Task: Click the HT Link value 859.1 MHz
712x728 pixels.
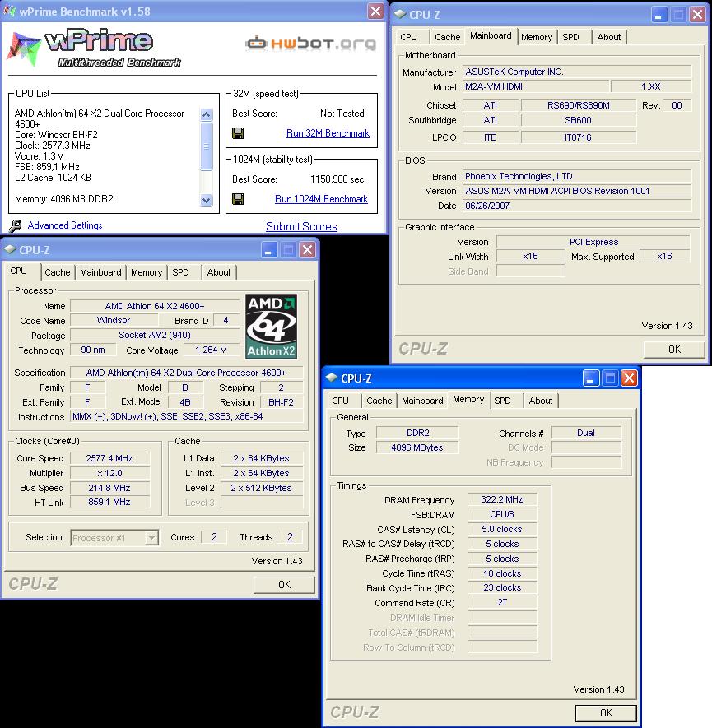Action: click(109, 503)
